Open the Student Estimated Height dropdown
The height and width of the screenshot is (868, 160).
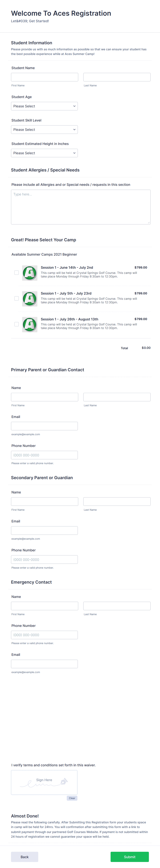coord(44,153)
